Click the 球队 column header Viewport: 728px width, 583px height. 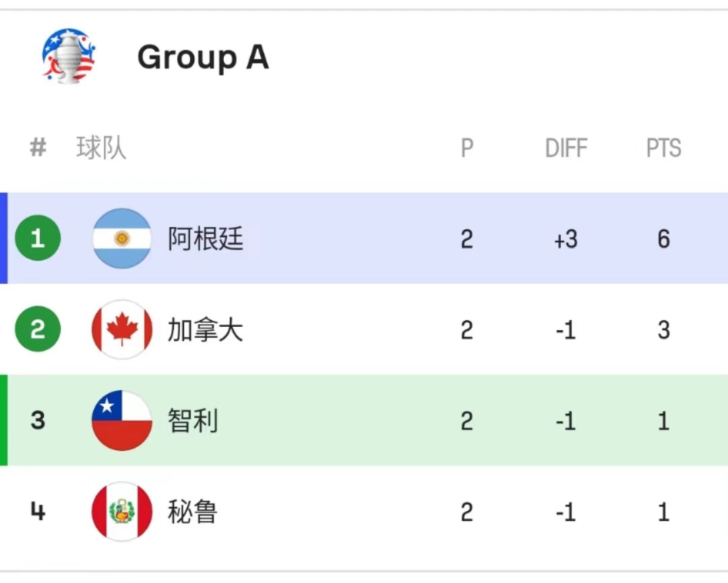click(101, 148)
